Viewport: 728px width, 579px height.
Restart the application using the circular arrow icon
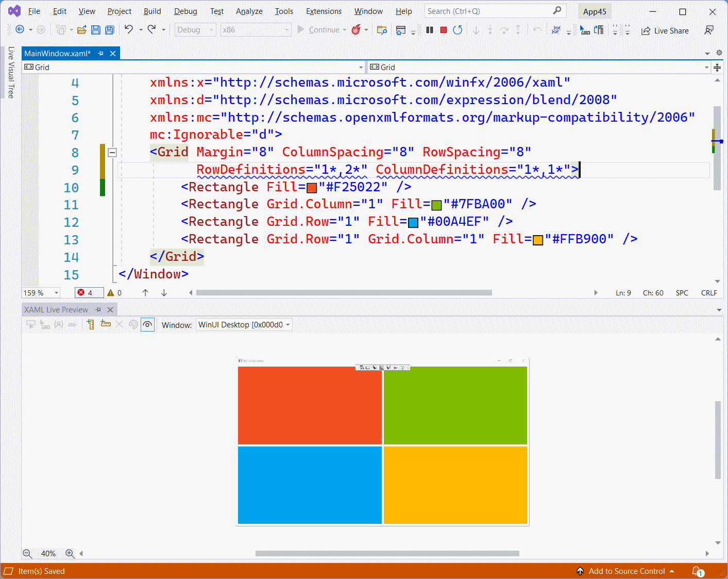pos(458,30)
